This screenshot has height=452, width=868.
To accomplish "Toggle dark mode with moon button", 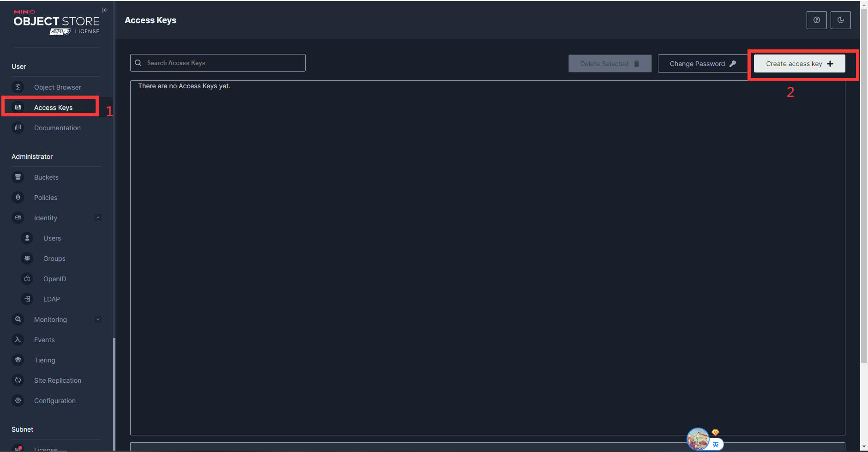I will [840, 20].
